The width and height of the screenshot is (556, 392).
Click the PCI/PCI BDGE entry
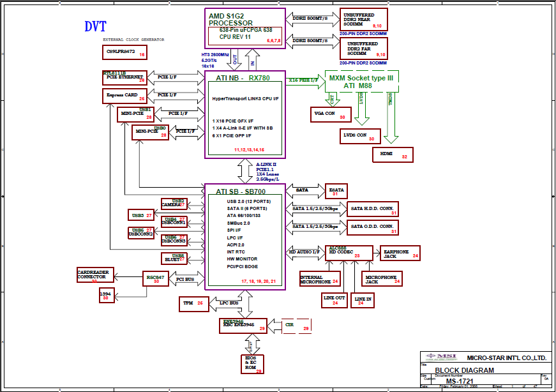pyautogui.click(x=243, y=266)
